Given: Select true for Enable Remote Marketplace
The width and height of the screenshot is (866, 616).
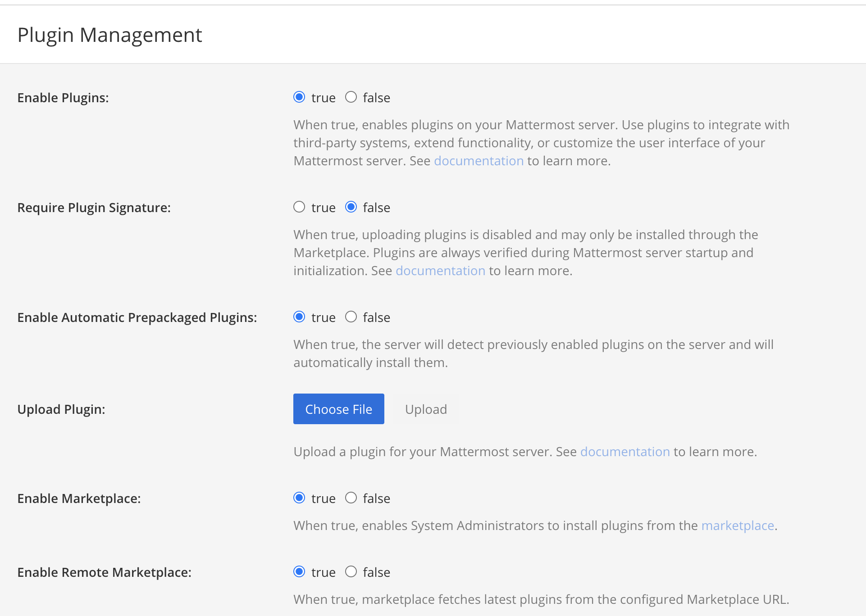Looking at the screenshot, I should point(299,572).
